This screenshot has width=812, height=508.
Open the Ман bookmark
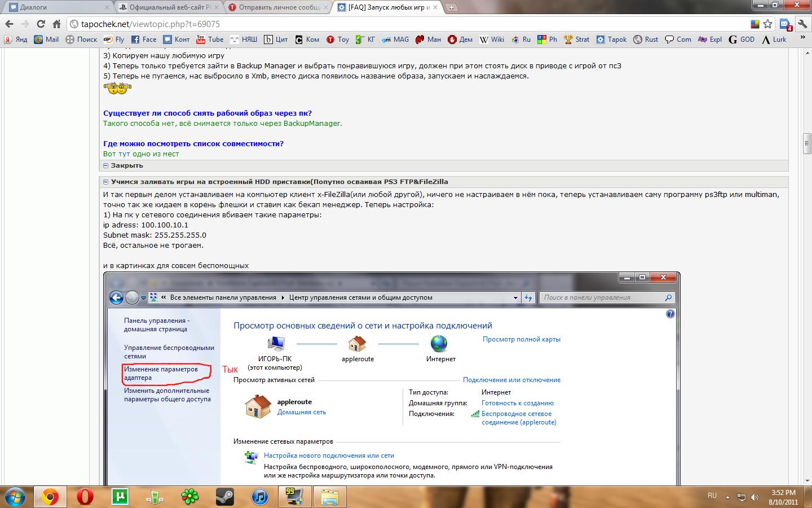click(x=429, y=40)
